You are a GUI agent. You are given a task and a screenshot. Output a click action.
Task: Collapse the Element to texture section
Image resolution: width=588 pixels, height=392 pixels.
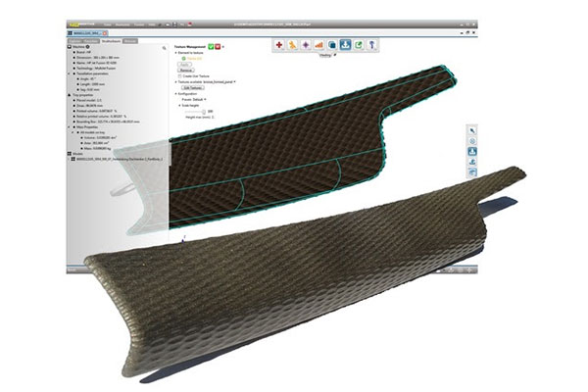pyautogui.click(x=175, y=53)
